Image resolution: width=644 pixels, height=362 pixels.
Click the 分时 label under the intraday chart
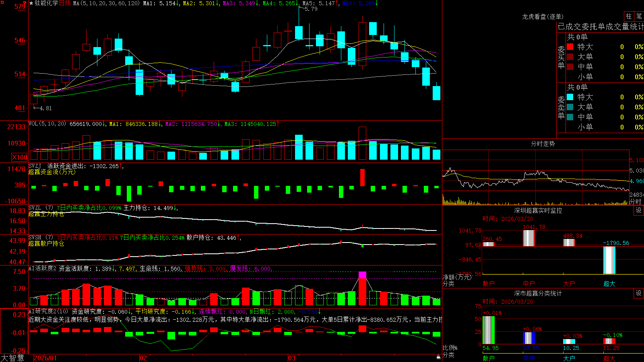[x=635, y=202]
